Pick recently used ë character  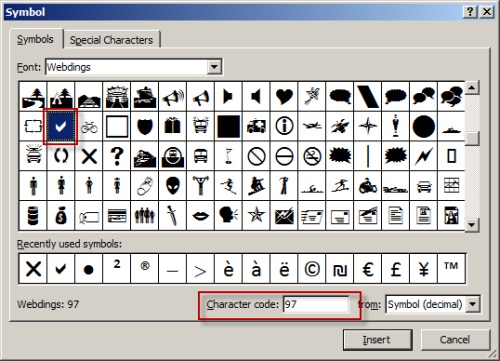(284, 269)
